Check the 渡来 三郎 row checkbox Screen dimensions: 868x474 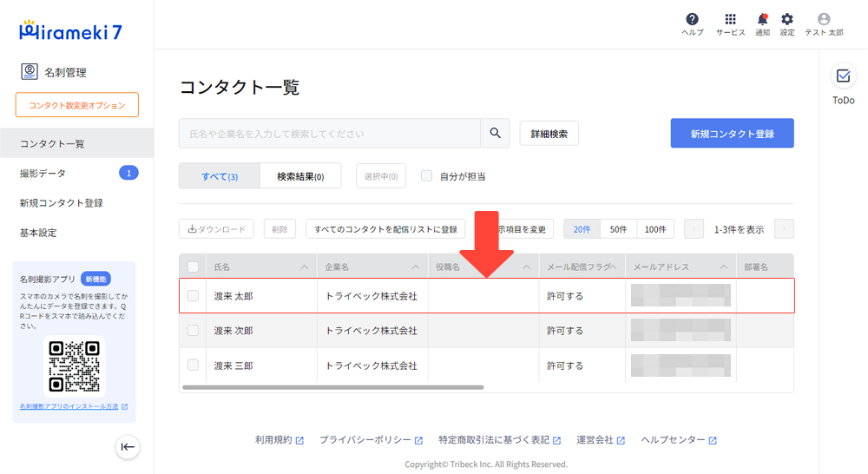pos(193,365)
